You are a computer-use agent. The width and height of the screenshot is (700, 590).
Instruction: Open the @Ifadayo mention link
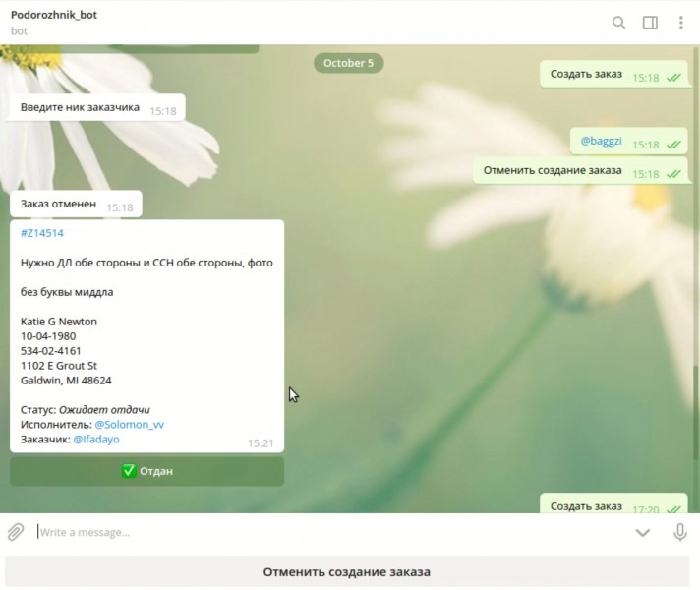96,439
